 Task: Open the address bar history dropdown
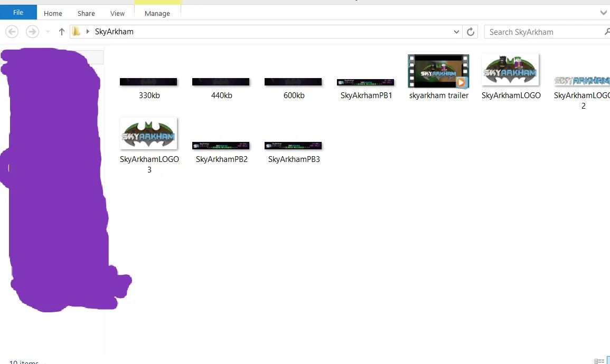(456, 32)
